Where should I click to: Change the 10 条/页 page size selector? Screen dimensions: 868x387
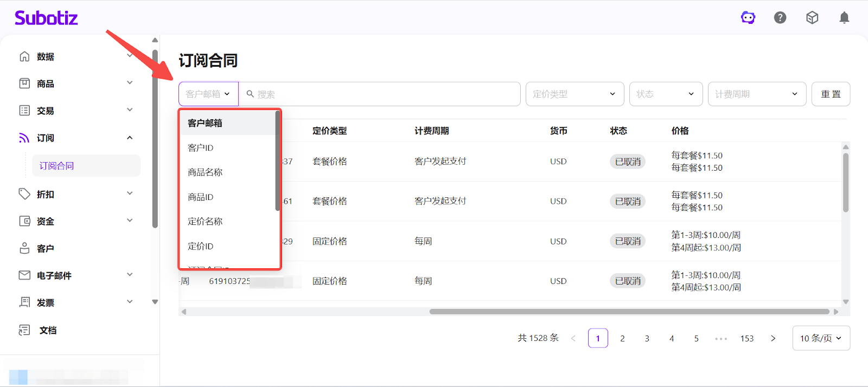[x=821, y=338]
